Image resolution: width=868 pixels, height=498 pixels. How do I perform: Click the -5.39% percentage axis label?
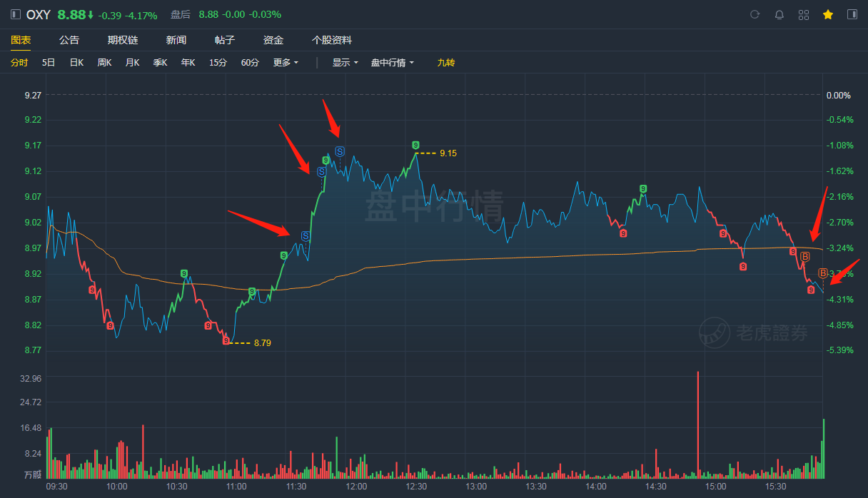(839, 350)
